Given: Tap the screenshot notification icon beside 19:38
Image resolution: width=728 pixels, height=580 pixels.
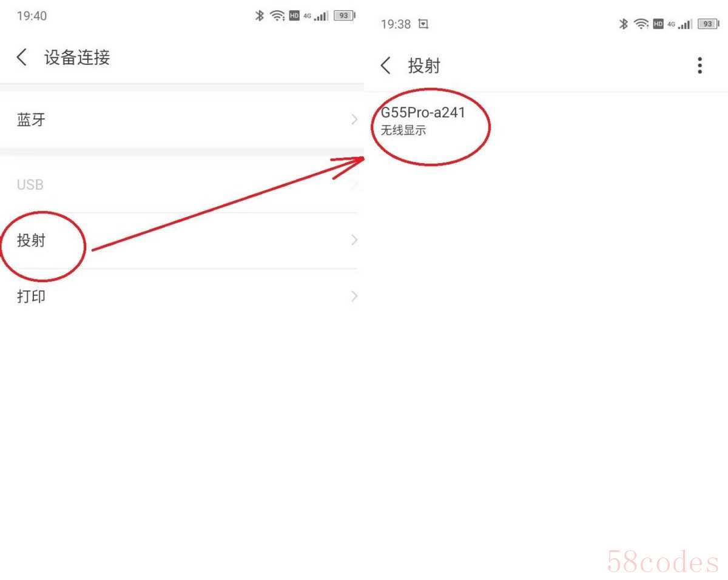Looking at the screenshot, I should point(423,24).
